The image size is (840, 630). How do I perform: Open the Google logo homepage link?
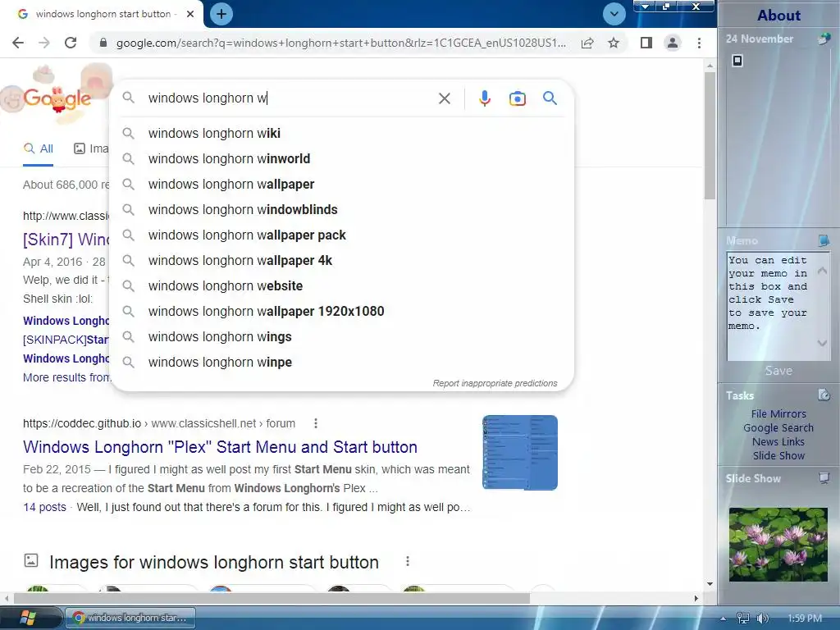pyautogui.click(x=57, y=98)
